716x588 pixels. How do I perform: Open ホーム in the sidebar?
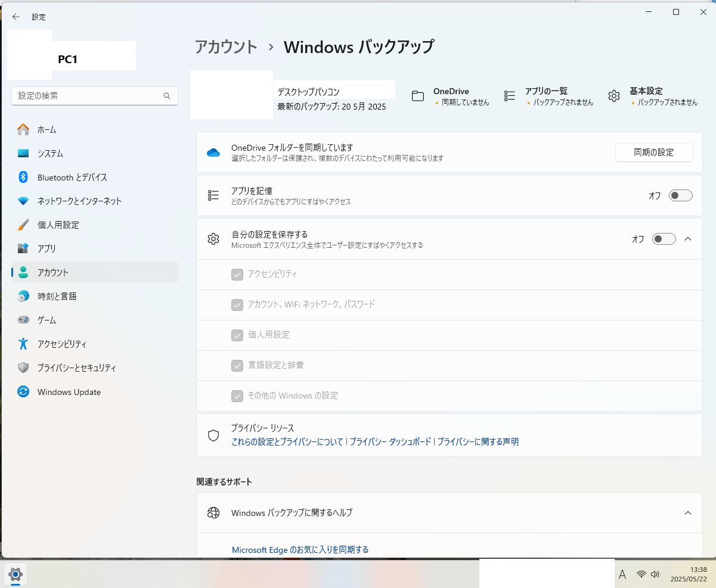coord(95,129)
